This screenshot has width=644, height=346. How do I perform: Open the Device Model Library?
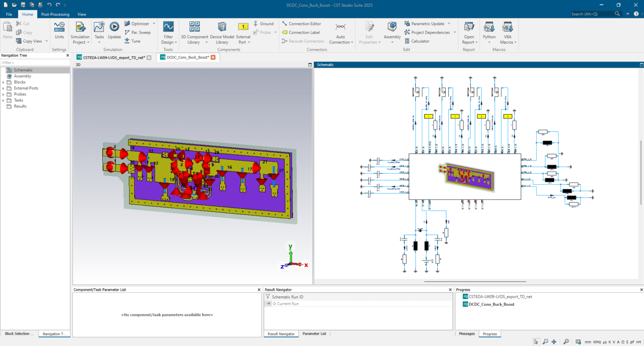click(222, 30)
